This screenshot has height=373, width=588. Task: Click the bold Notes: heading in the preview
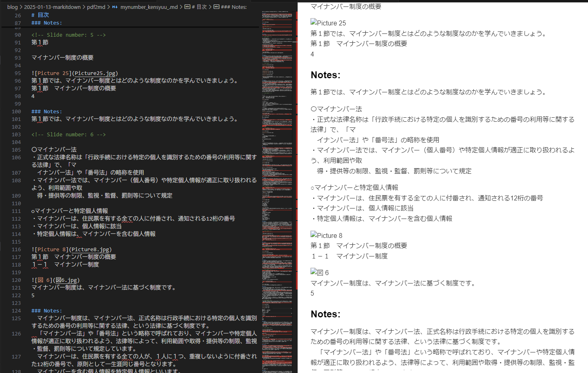pyautogui.click(x=325, y=75)
